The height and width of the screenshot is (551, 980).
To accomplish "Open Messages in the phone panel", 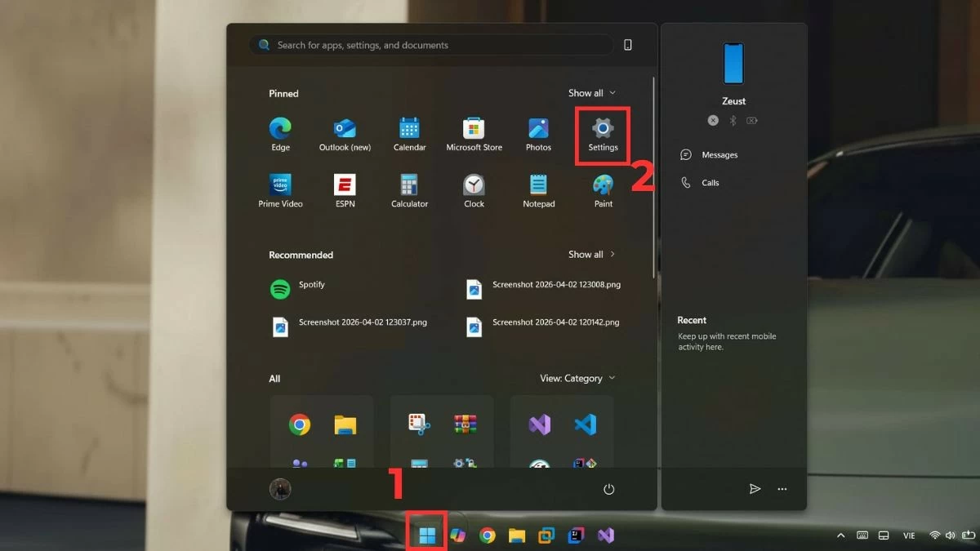I will (x=709, y=155).
